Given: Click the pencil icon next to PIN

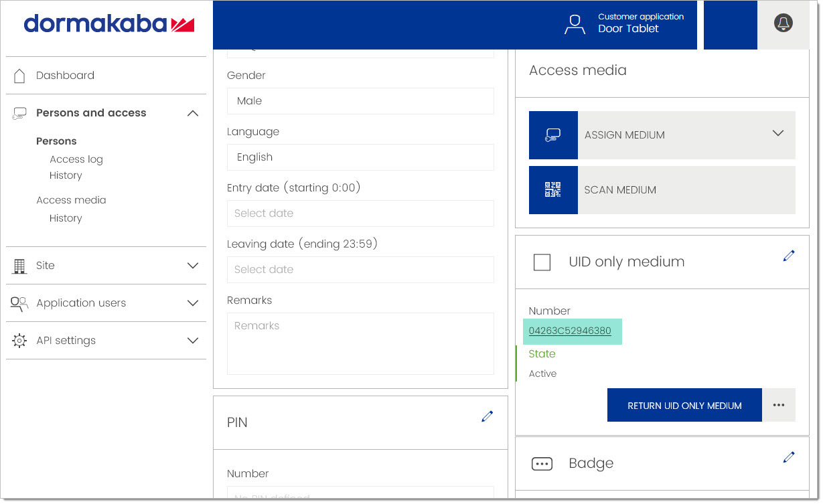Looking at the screenshot, I should pos(487,416).
